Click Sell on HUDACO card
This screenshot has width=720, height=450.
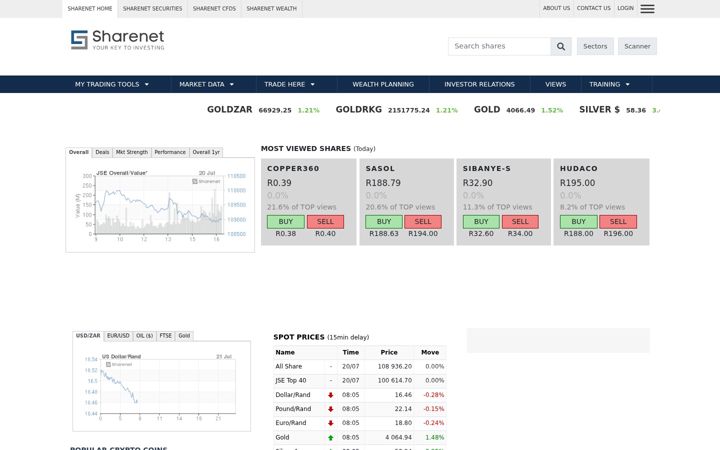(618, 222)
